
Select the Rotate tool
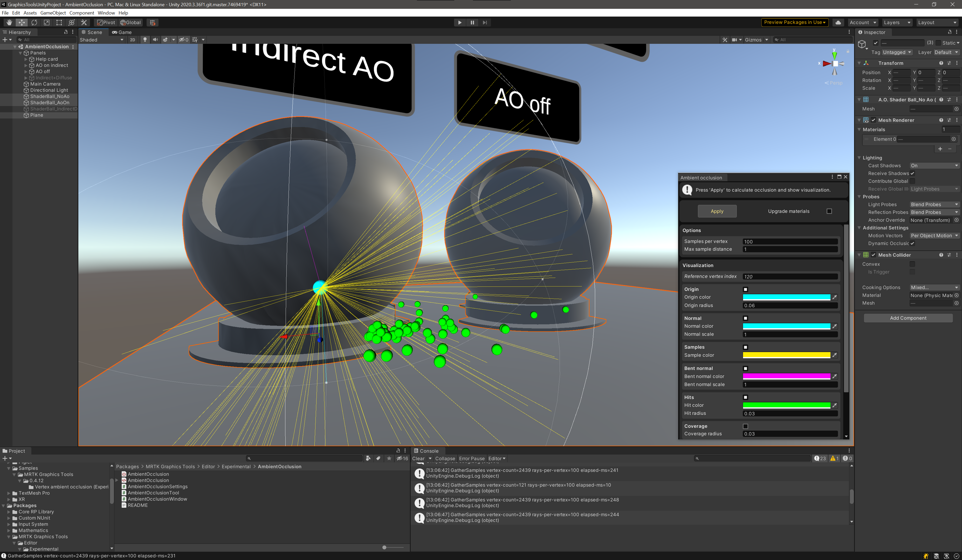pos(34,23)
